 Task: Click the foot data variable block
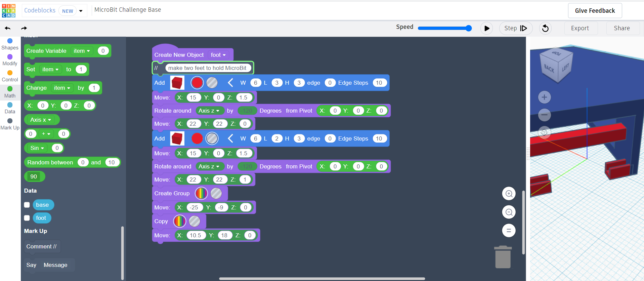(x=42, y=218)
